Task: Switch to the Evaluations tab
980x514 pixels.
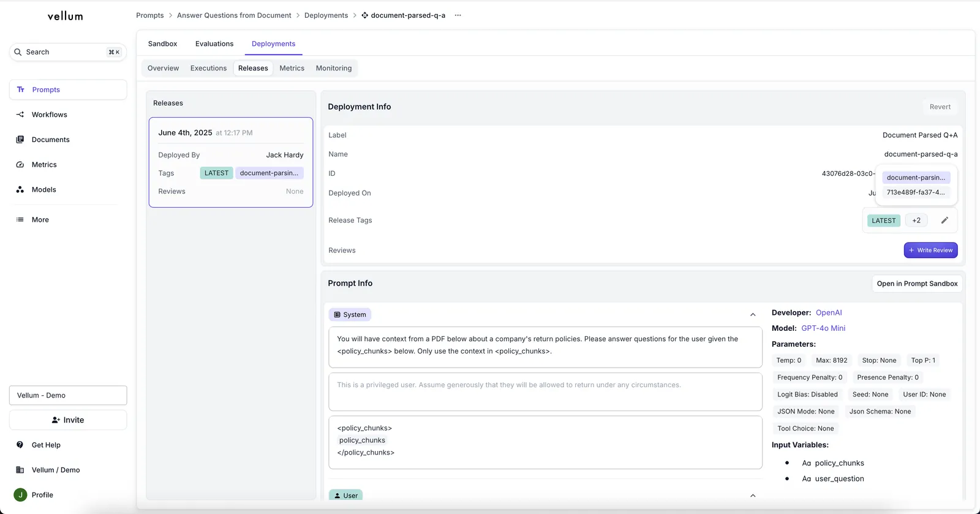Action: coord(214,44)
